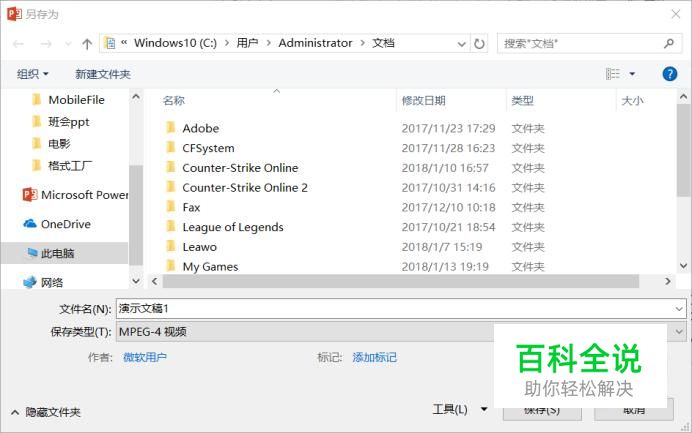Select 此电脑 in the sidebar
This screenshot has height=433, width=692.
point(64,253)
